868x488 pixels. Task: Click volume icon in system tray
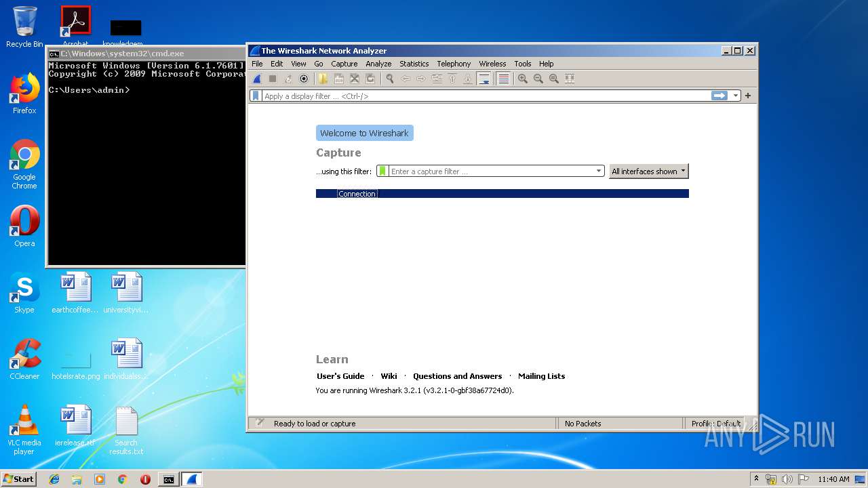point(787,479)
